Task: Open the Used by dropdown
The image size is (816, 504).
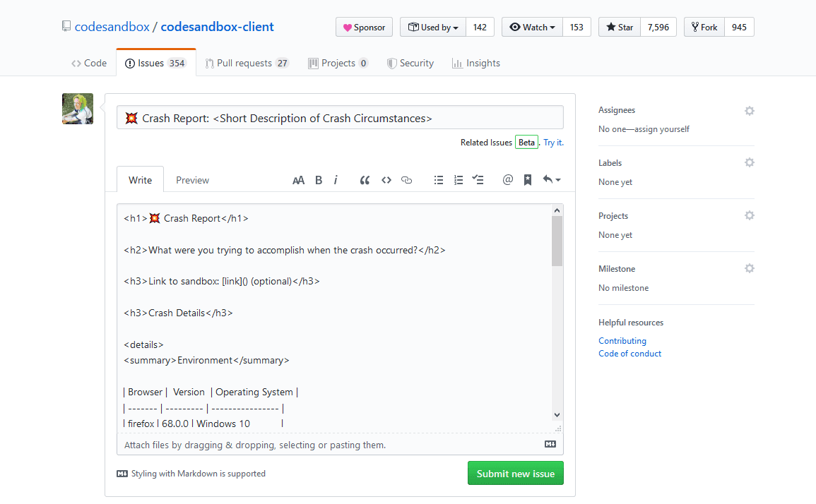Action: click(x=432, y=27)
